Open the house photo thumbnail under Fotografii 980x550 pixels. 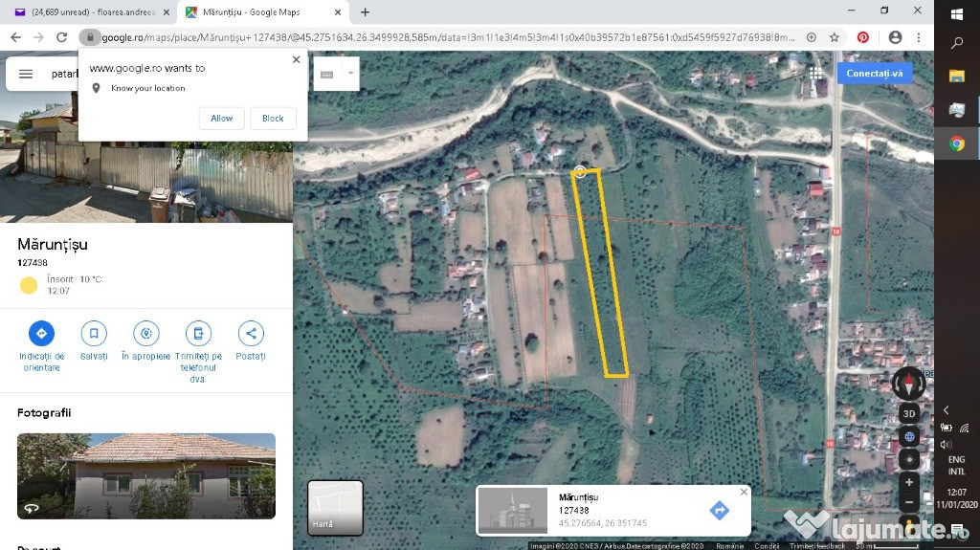[x=145, y=475]
